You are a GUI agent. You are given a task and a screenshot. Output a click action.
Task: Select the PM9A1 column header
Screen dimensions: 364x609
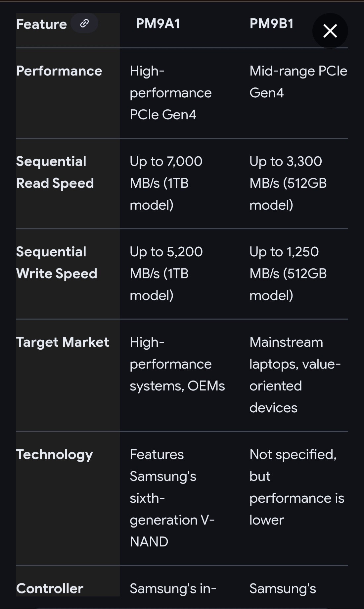(x=158, y=24)
